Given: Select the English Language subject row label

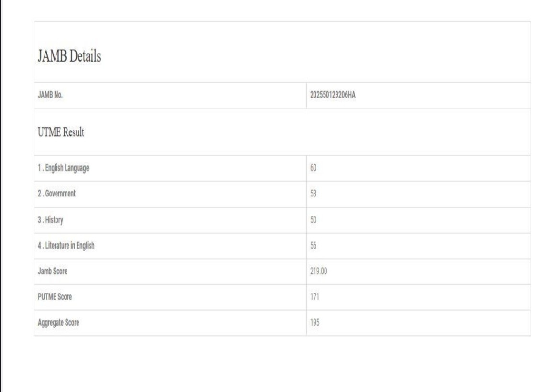Looking at the screenshot, I should point(63,168).
